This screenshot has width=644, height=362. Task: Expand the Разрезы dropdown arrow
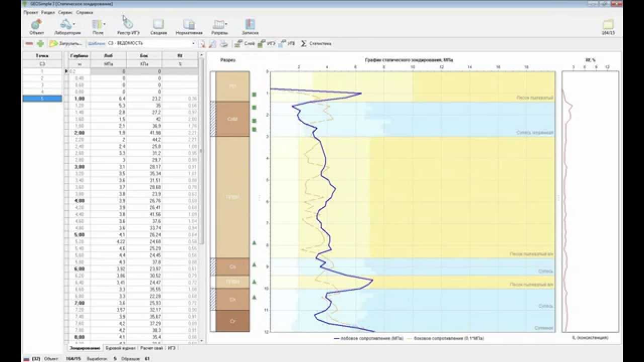226,24
